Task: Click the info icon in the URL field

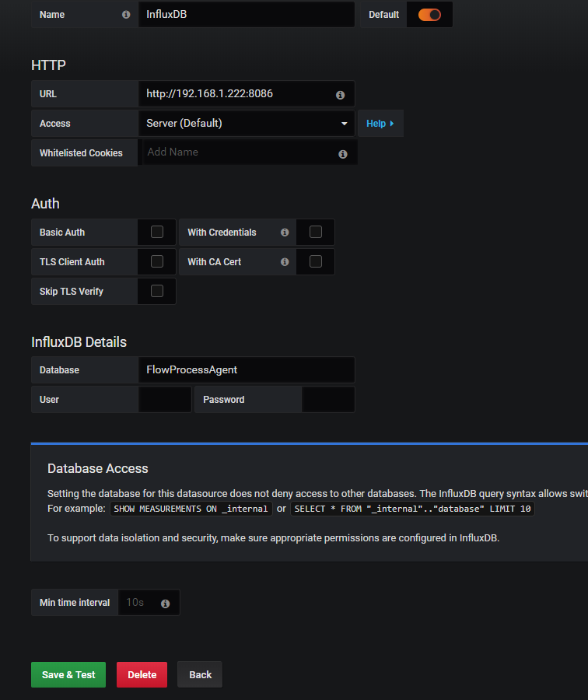Action: pyautogui.click(x=340, y=95)
